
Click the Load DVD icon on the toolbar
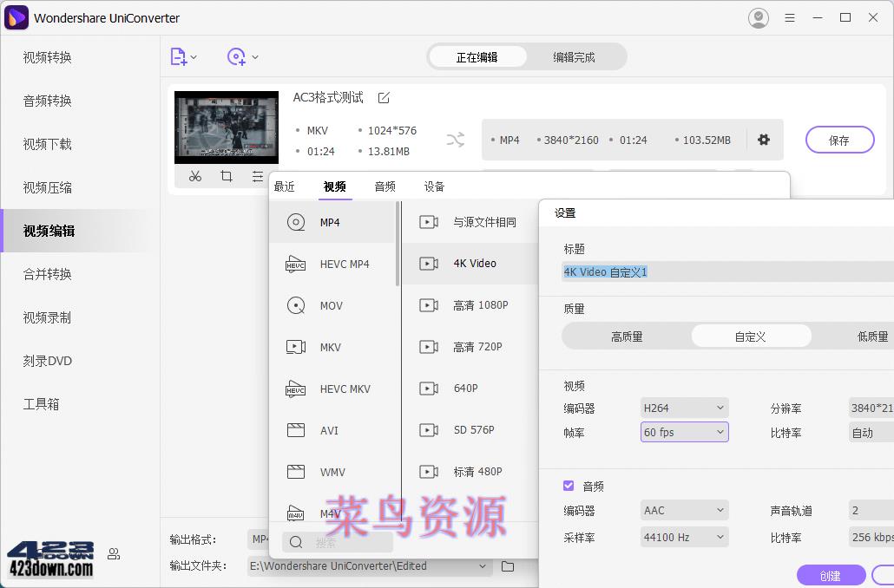(235, 56)
